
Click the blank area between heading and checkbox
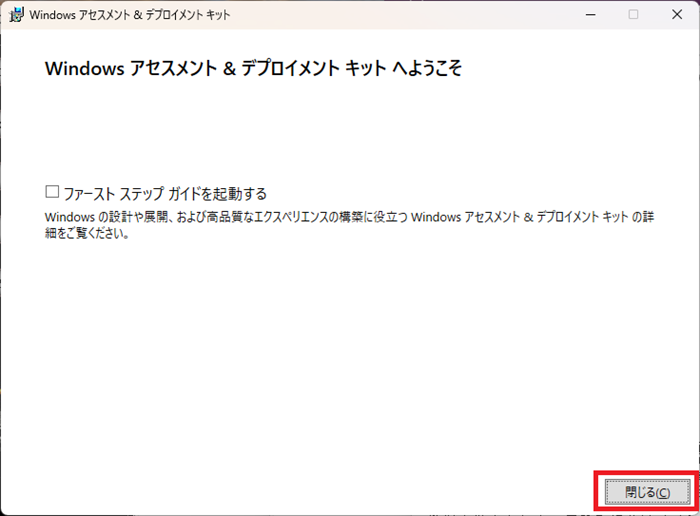point(350,130)
